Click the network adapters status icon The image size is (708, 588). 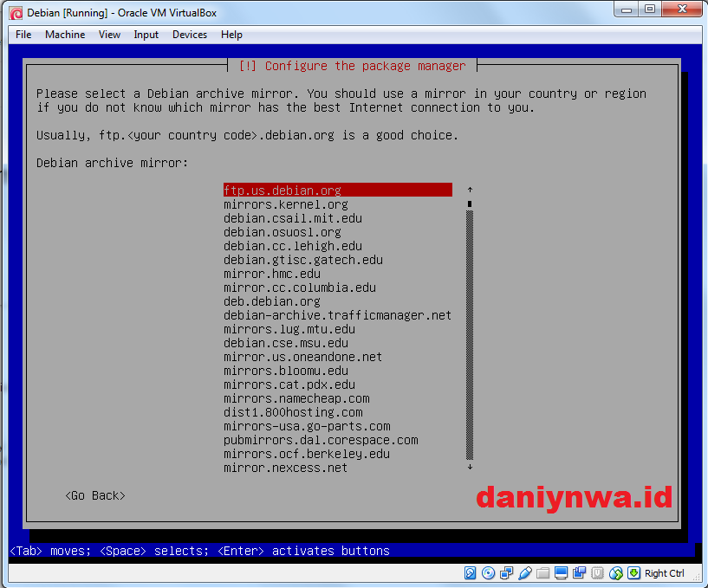point(507,573)
